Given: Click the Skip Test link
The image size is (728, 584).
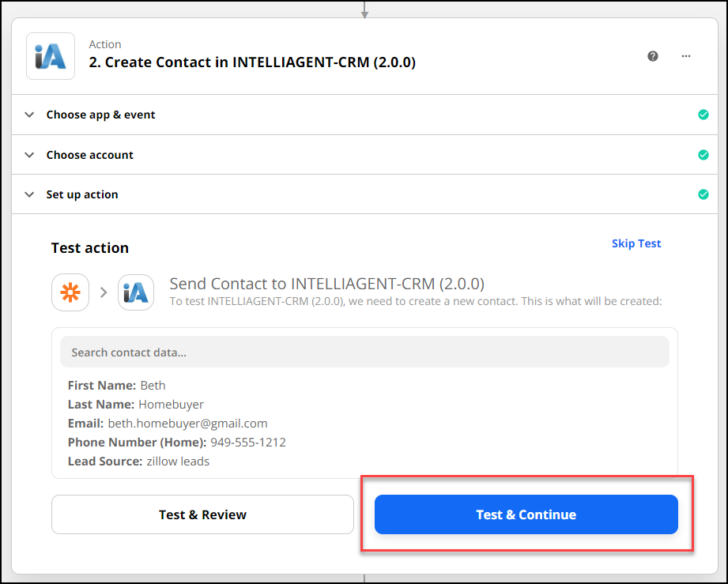Looking at the screenshot, I should 636,243.
